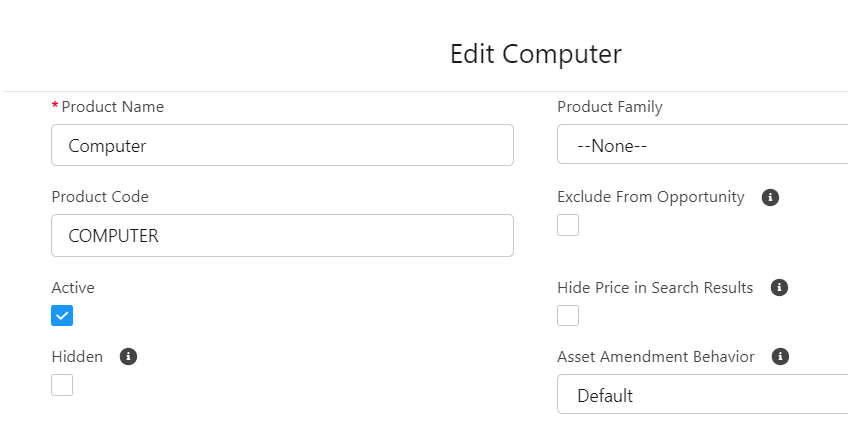Click the Product Name field label

(112, 107)
